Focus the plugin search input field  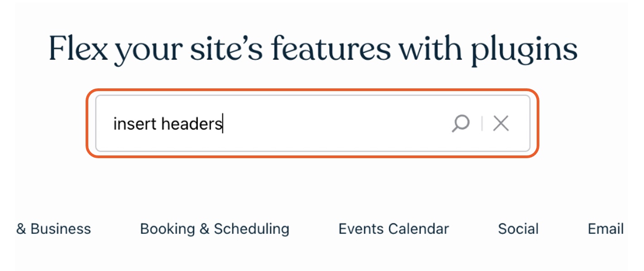coord(312,123)
